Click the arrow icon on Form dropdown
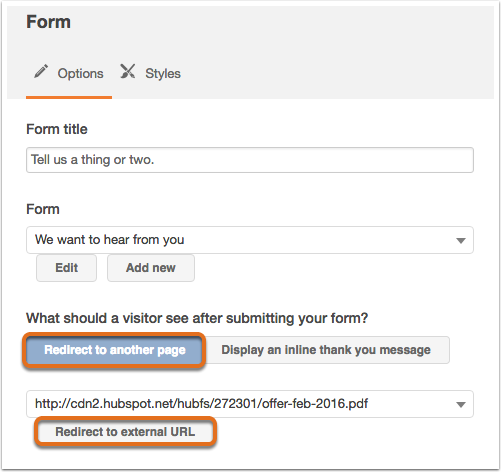 click(x=461, y=240)
